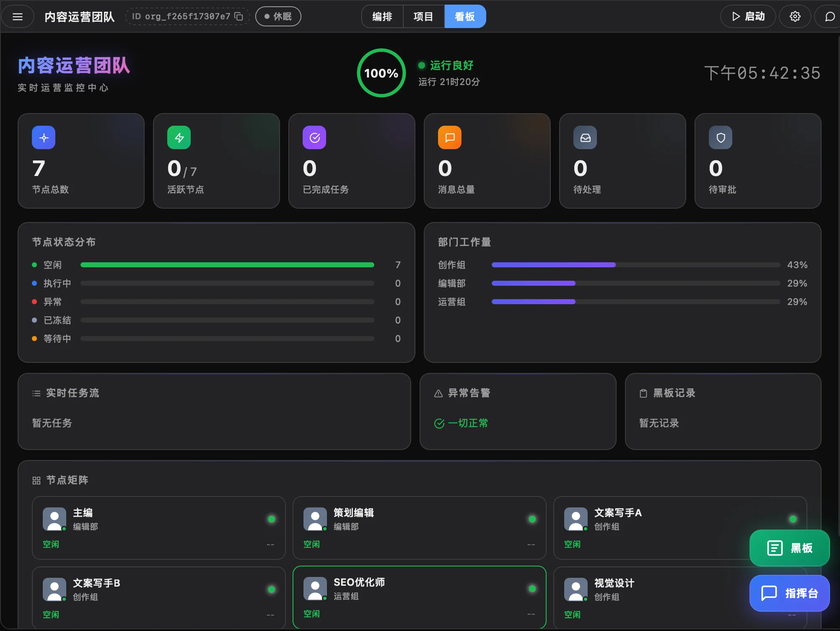Select the 看板 tab
840x631 pixels.
click(465, 16)
